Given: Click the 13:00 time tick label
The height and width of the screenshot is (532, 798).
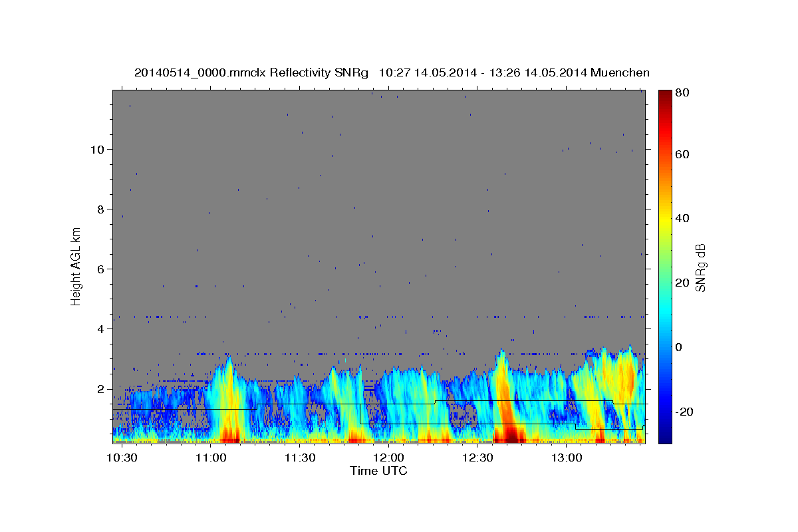Looking at the screenshot, I should click(x=566, y=458).
